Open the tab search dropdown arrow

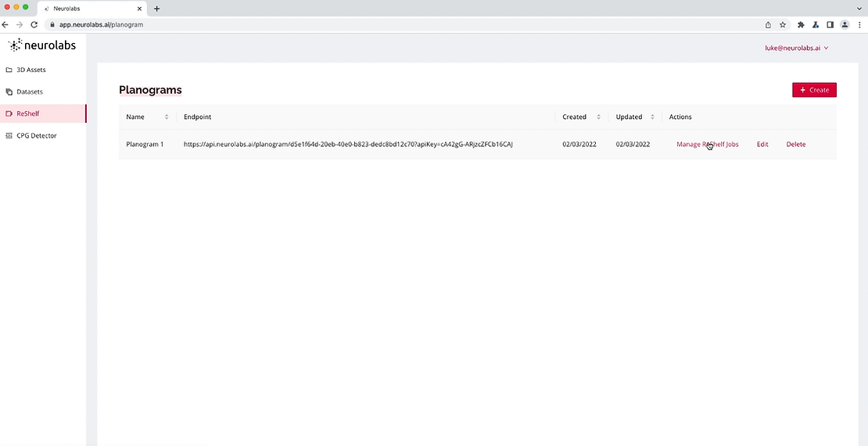[x=859, y=9]
